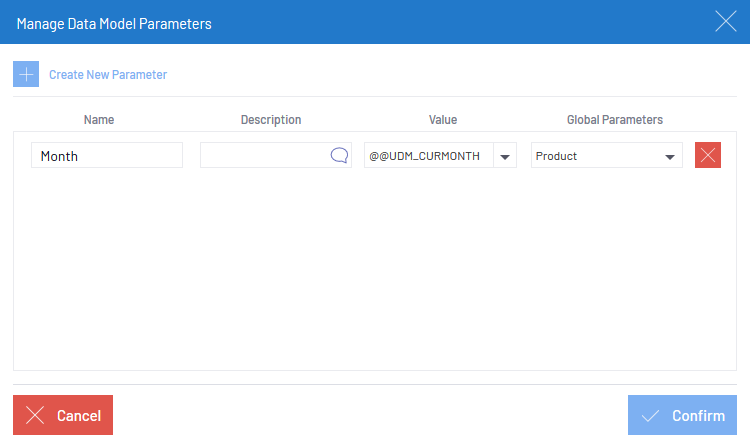The height and width of the screenshot is (443, 750).
Task: Click the arrow beside Product
Action: pos(670,156)
